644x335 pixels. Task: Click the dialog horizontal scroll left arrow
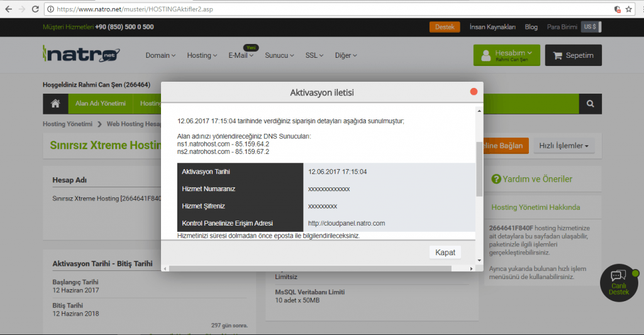point(165,268)
